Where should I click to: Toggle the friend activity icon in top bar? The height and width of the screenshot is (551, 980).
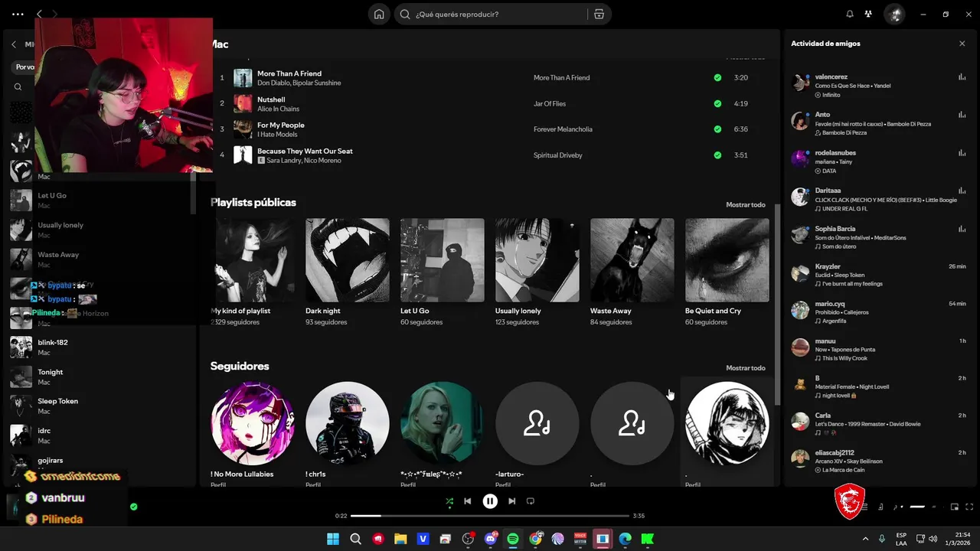868,14
